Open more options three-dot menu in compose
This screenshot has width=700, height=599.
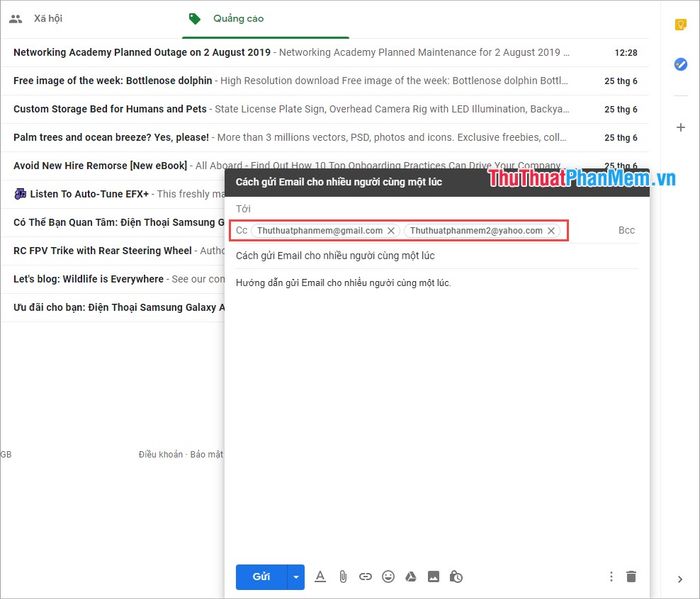coord(611,577)
